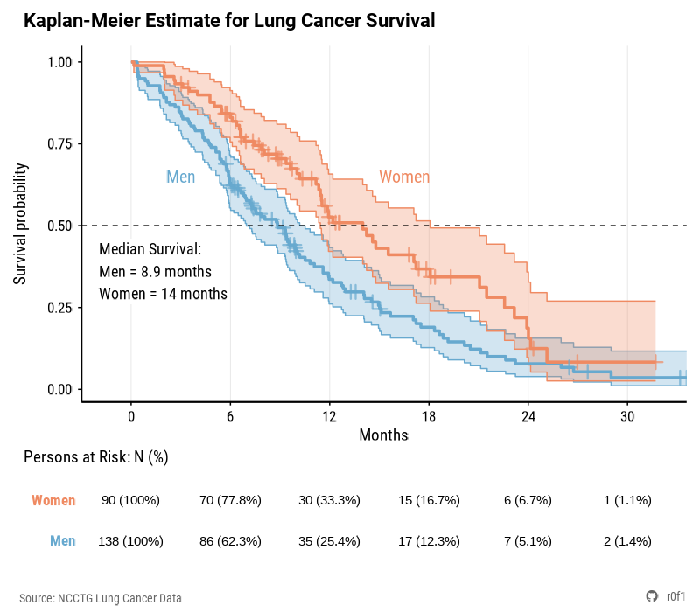Click the Survival probability y-axis title

19,224
